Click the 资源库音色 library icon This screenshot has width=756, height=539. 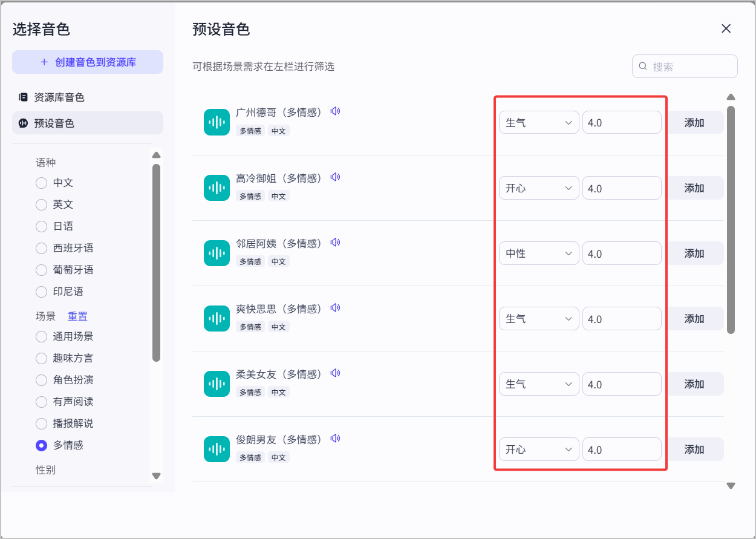(x=24, y=97)
